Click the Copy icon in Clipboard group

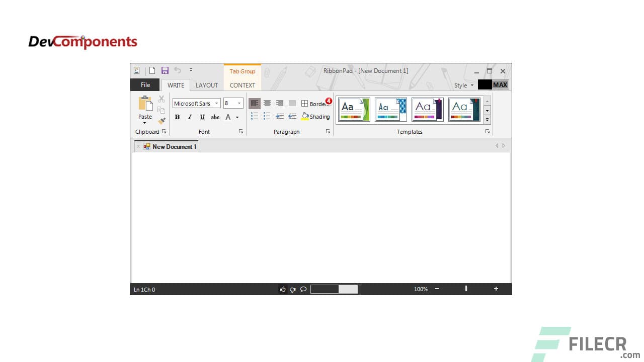click(x=161, y=110)
